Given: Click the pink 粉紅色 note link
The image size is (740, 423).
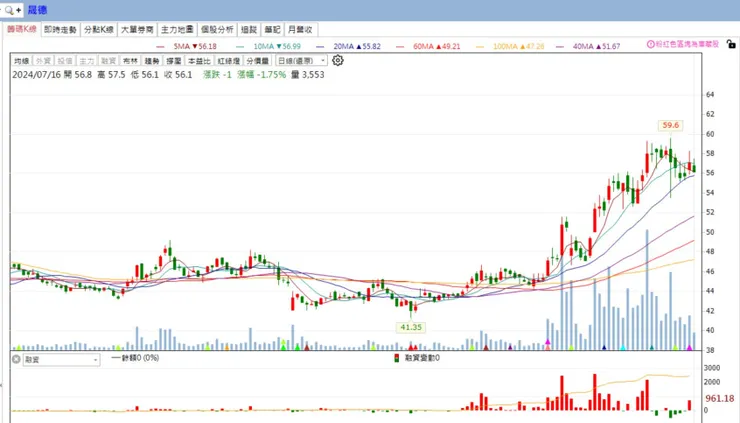Looking at the screenshot, I should click(x=687, y=44).
